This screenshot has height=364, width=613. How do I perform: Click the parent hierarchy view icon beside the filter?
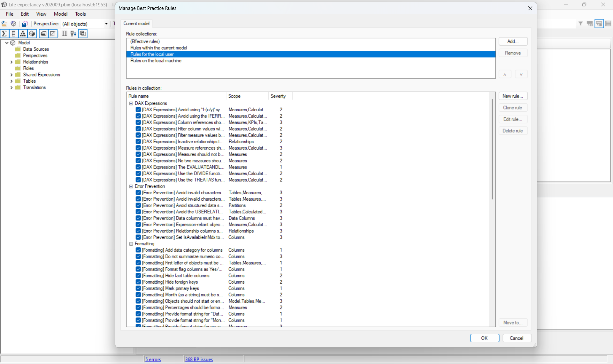[590, 24]
